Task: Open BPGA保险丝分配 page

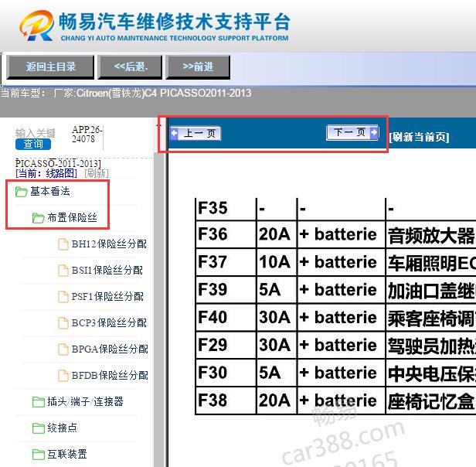Action: [x=110, y=349]
